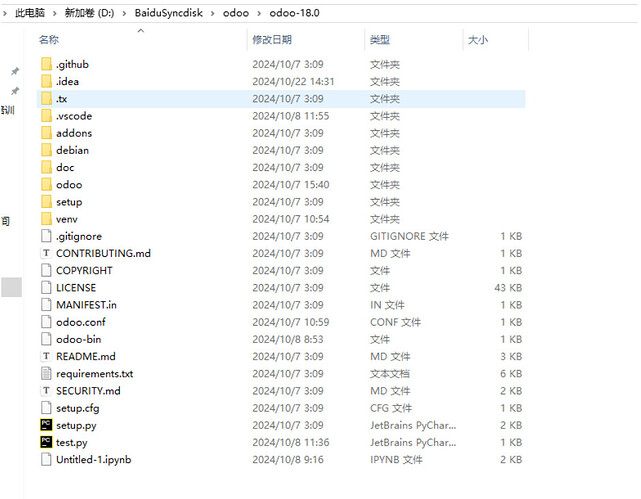Open the breadcrumb chevron after 此电脑
Screen dimensions: 641x499
[x=54, y=13]
